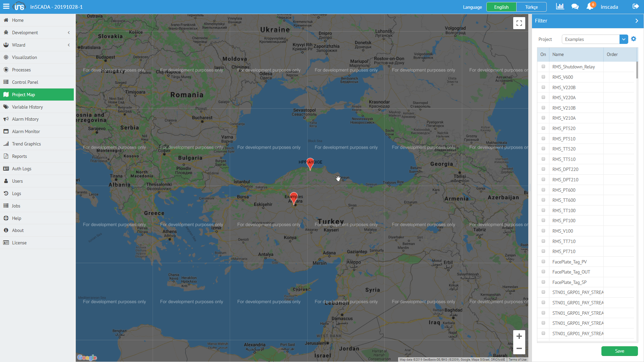Image resolution: width=644 pixels, height=362 pixels.
Task: Click the Trend Graphics chart icon
Action: [x=6, y=144]
